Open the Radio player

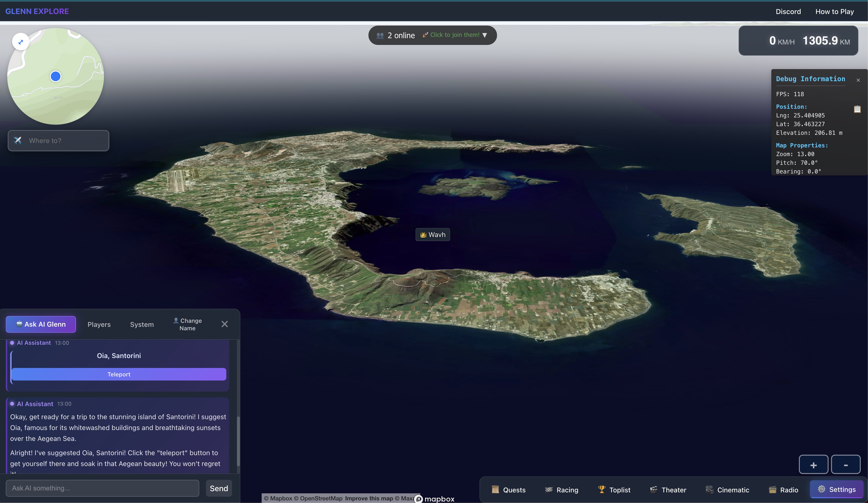(783, 489)
